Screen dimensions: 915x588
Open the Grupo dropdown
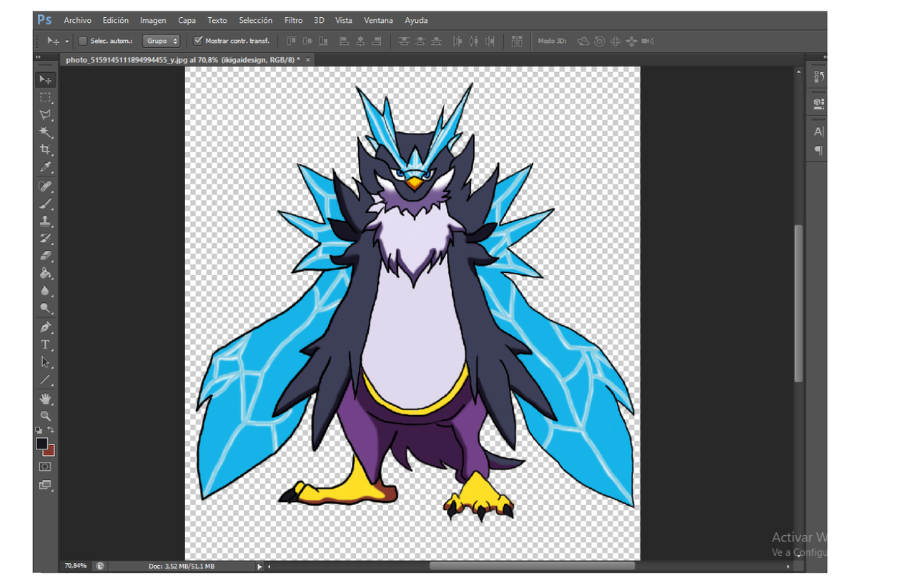point(161,41)
